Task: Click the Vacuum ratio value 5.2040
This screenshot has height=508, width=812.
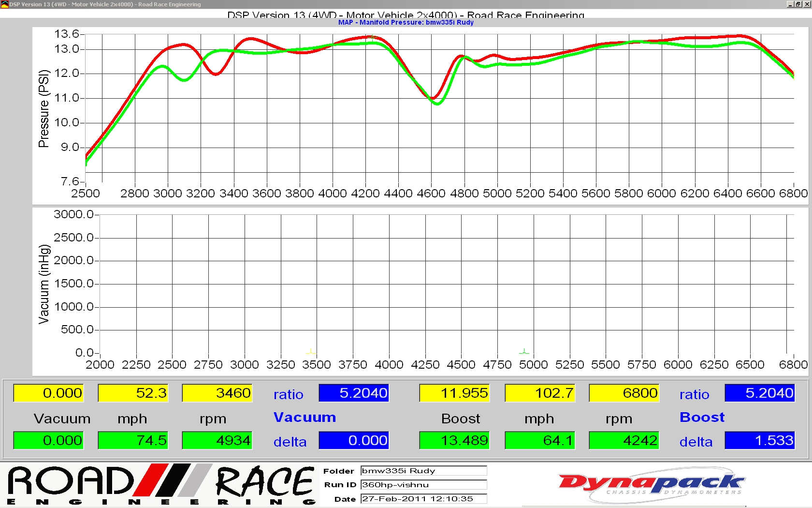Action: coord(354,393)
